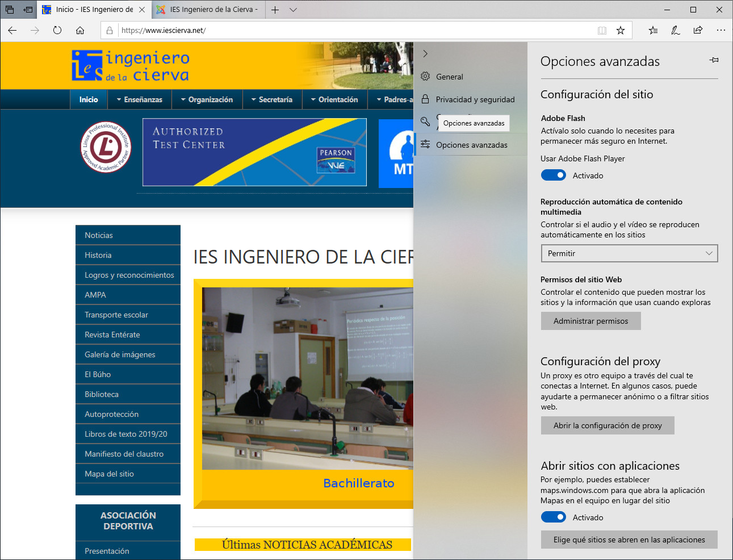Click the Add notes pen icon
This screenshot has height=560, width=733.
coord(675,30)
